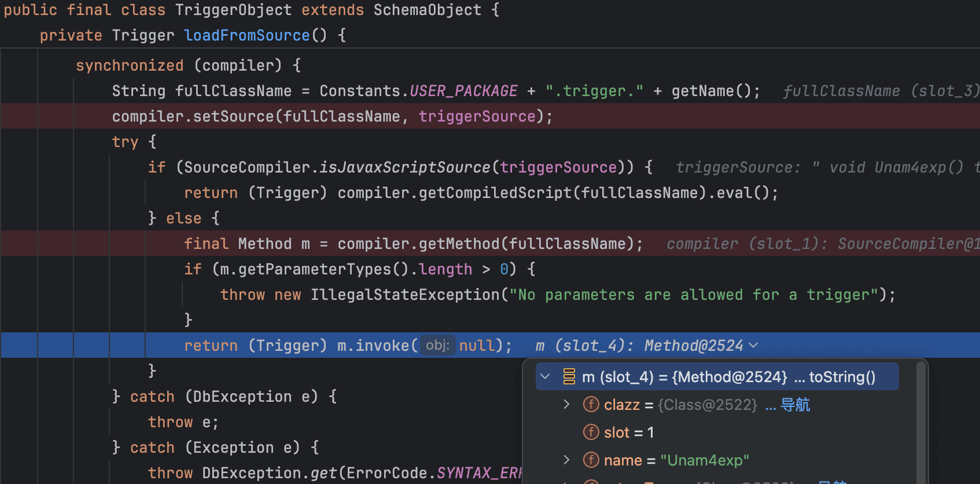The image size is (980, 484).
Task: Click the loadFromSource method name in header
Action: (247, 35)
